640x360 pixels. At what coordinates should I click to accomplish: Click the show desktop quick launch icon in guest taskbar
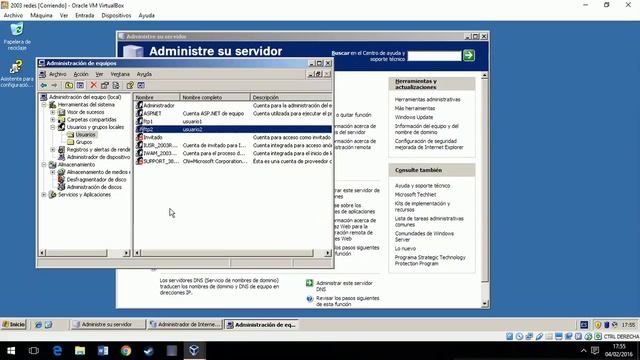tap(48, 325)
